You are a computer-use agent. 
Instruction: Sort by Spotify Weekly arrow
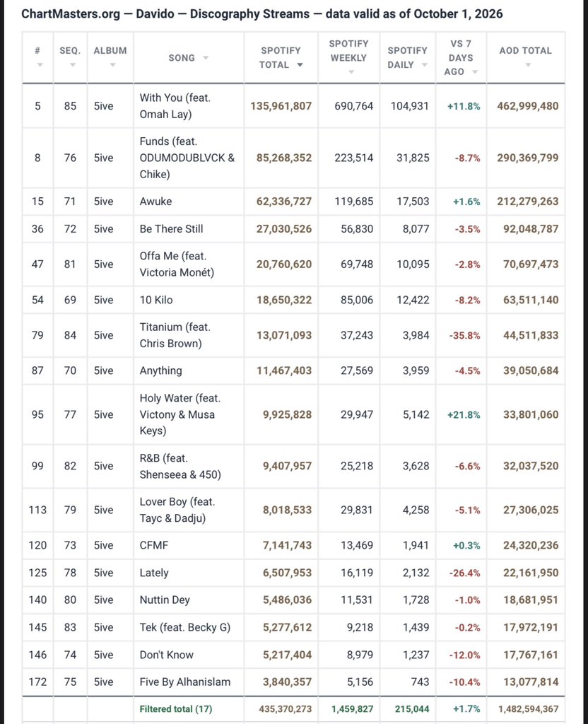coord(351,72)
